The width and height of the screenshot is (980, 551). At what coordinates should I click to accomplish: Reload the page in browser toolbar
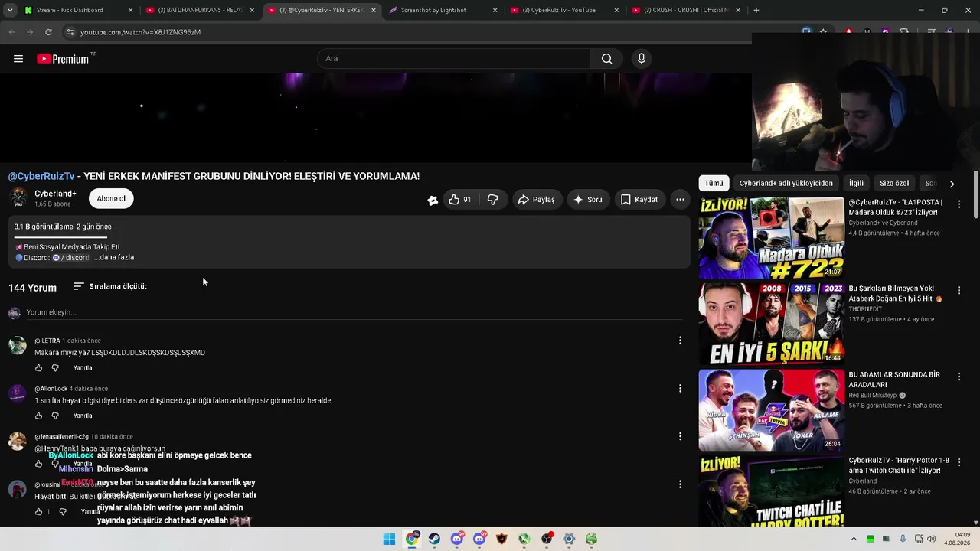(48, 32)
